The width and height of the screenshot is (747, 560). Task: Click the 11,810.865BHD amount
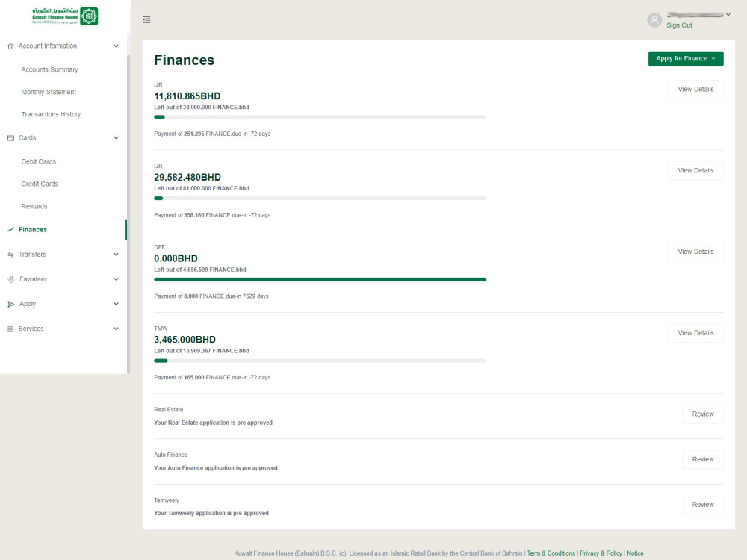click(x=187, y=96)
